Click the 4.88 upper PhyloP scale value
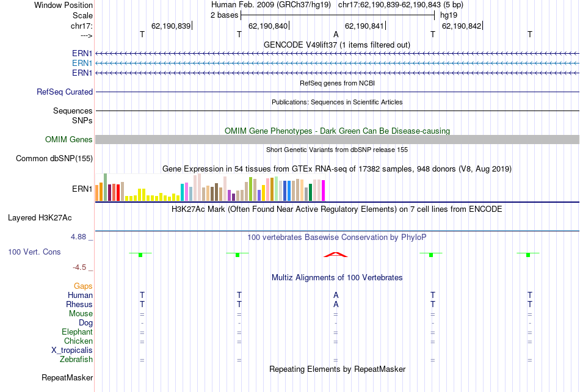 78,237
